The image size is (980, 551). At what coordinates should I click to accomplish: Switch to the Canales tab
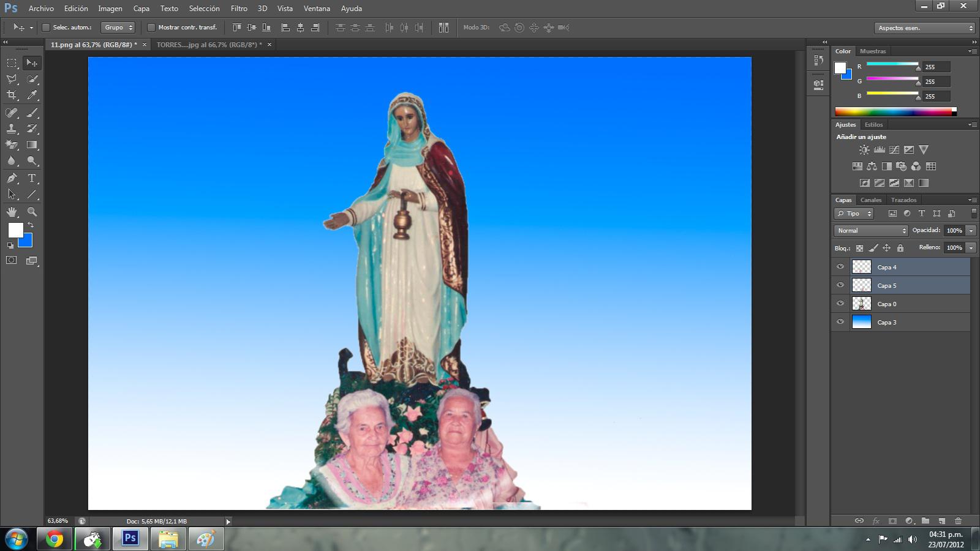pyautogui.click(x=870, y=200)
